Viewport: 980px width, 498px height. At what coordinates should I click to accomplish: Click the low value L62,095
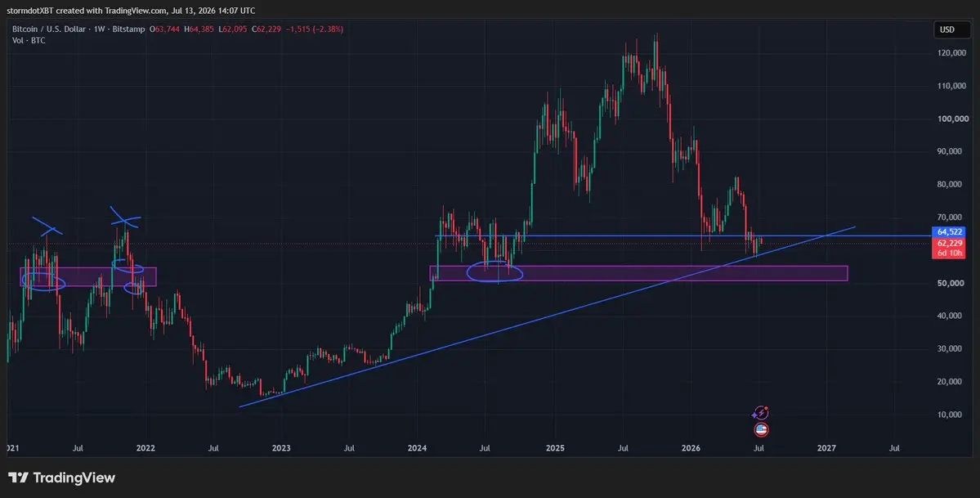tap(233, 29)
